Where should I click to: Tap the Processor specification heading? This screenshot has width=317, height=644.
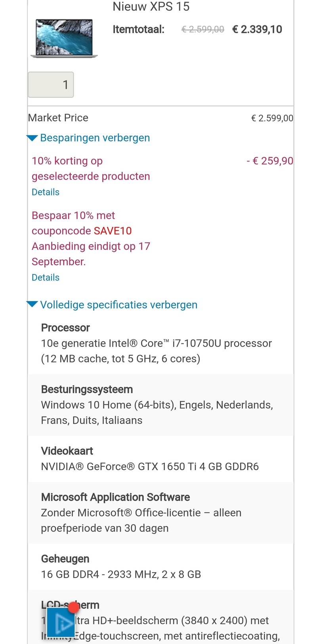click(x=65, y=328)
